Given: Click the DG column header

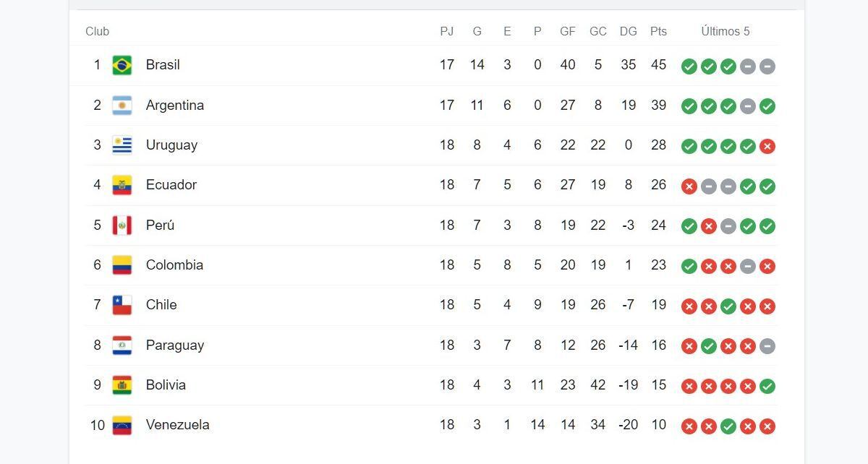Looking at the screenshot, I should (x=628, y=31).
